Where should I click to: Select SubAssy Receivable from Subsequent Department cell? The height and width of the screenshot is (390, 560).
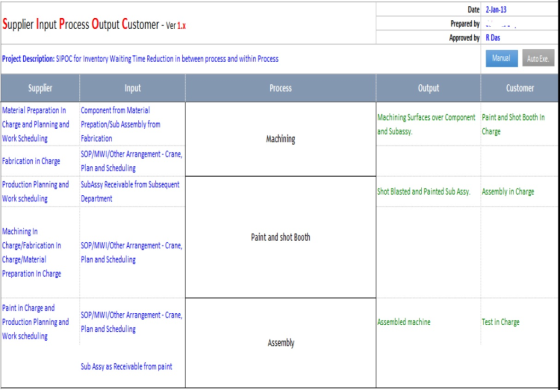coord(132,191)
